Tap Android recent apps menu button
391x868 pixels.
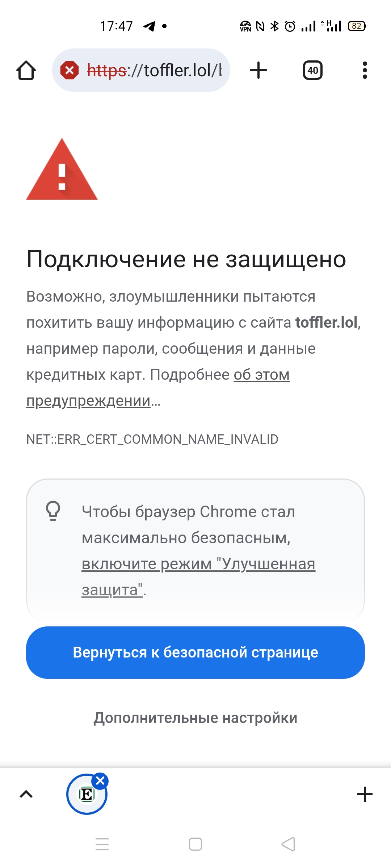[x=102, y=844]
